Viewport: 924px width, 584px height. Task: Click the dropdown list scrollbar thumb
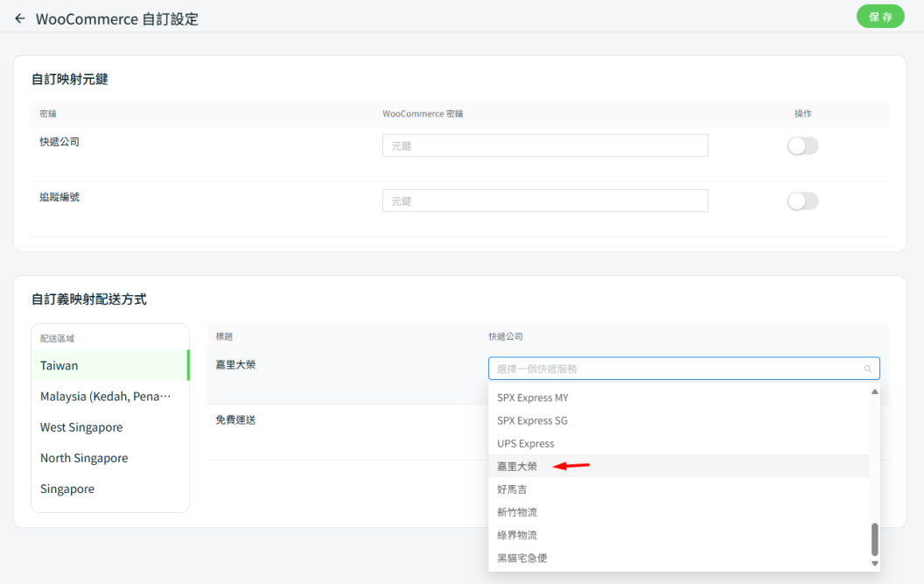tap(874, 538)
